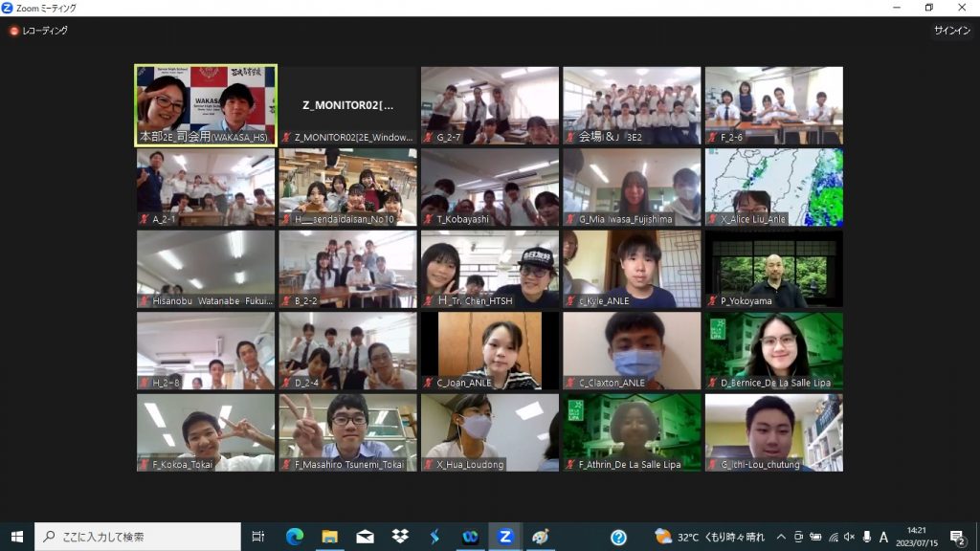Open the notification action center
The height and width of the screenshot is (551, 980).
(956, 537)
